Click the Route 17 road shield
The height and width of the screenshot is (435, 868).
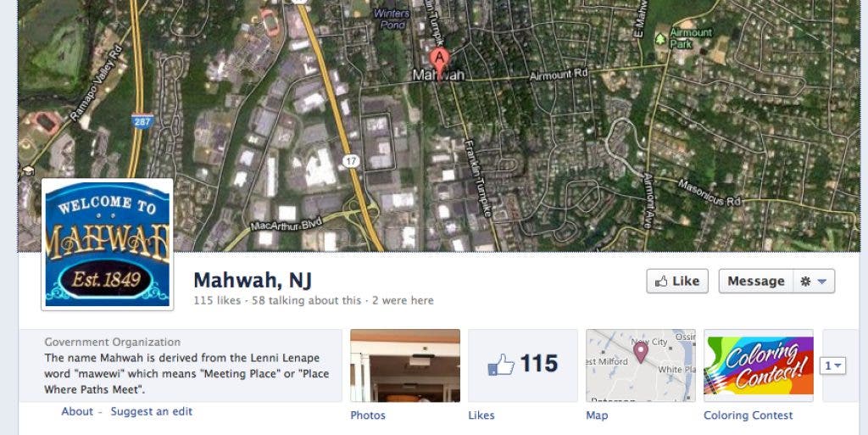point(350,161)
